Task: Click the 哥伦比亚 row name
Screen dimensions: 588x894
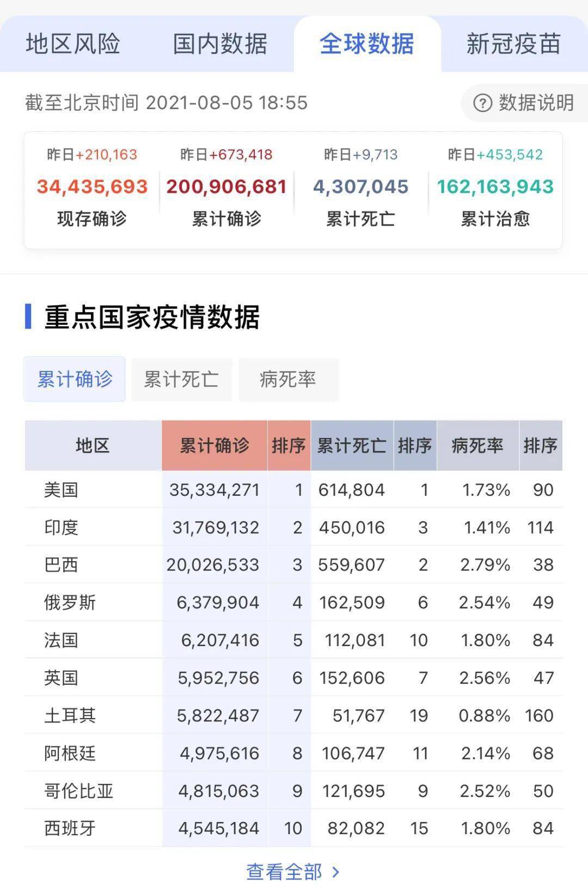Action: pyautogui.click(x=78, y=791)
